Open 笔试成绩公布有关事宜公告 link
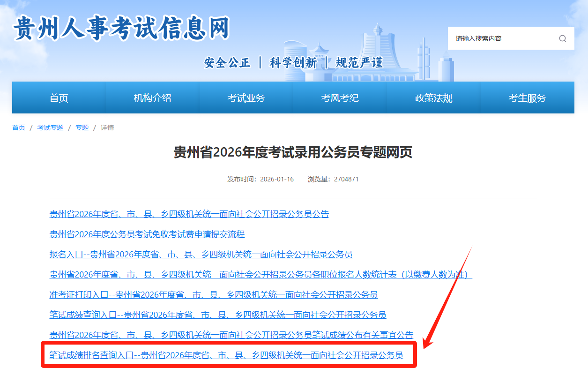This screenshot has width=588, height=368. click(231, 335)
